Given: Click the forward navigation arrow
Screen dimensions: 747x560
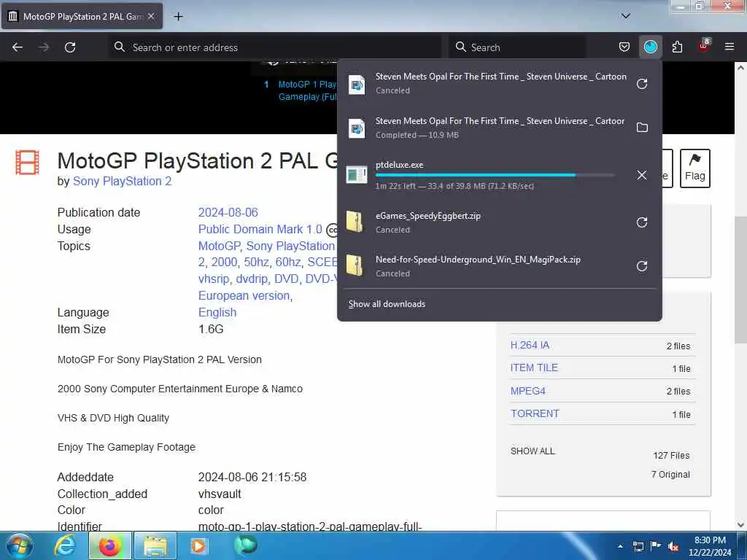Looking at the screenshot, I should pyautogui.click(x=44, y=47).
